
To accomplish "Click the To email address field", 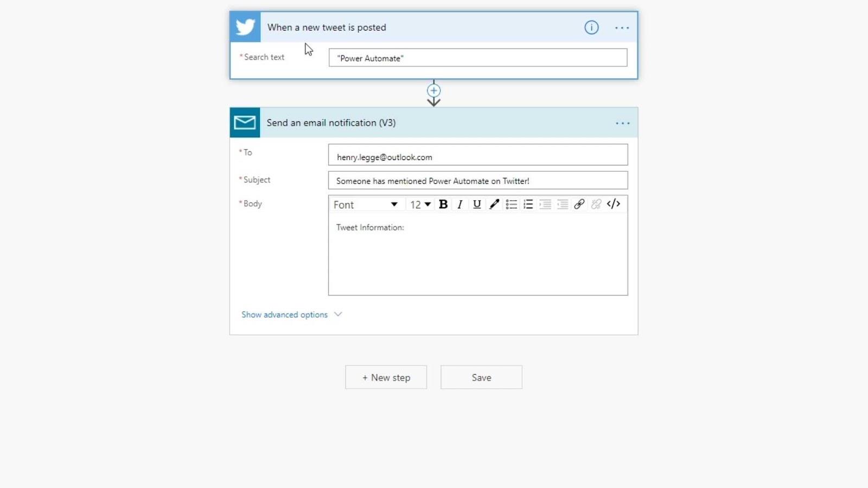I will pos(478,155).
